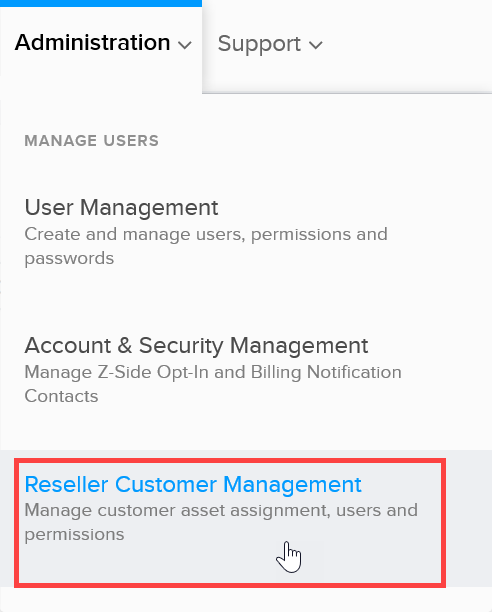Click the word 'passwords' under User Management
The width and height of the screenshot is (492, 612).
(x=69, y=259)
